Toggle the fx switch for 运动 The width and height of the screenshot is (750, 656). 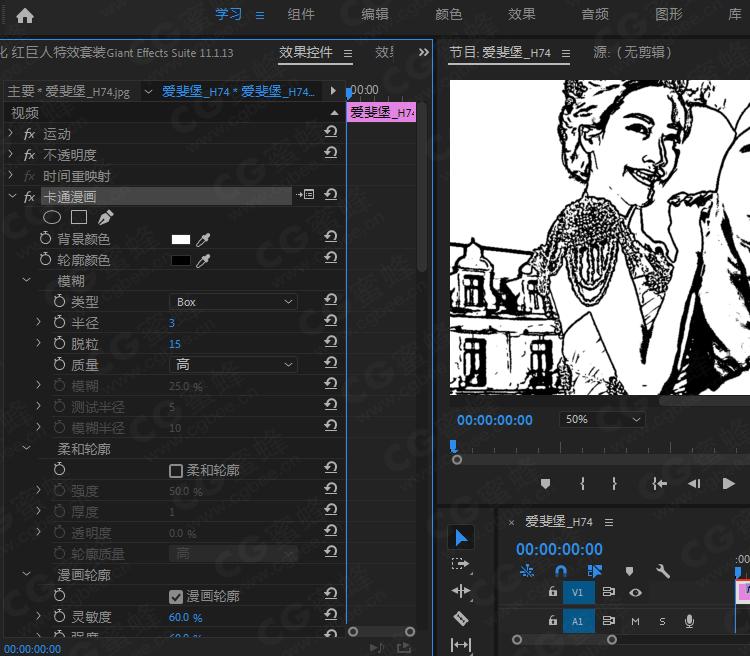(x=29, y=134)
